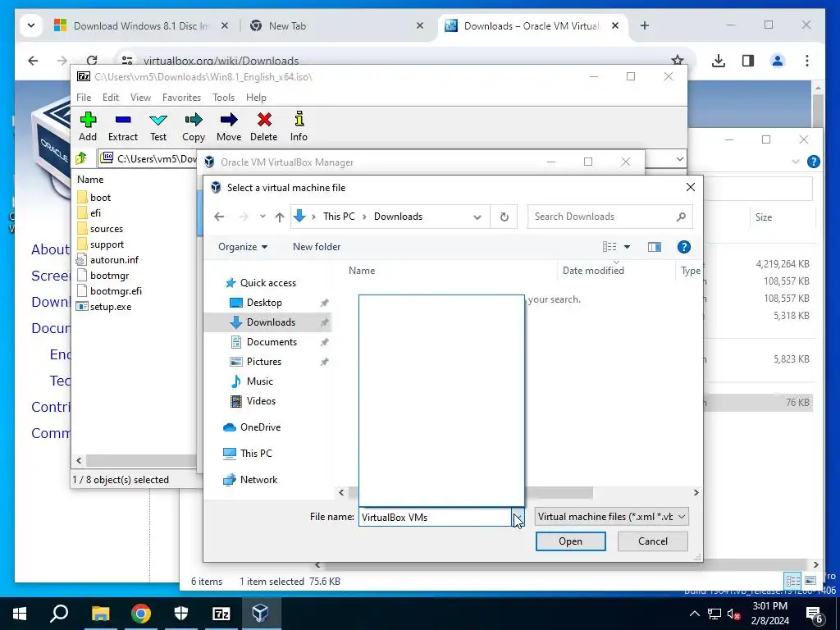Click the File name input field
Screen dimensions: 840x630
tap(435, 517)
